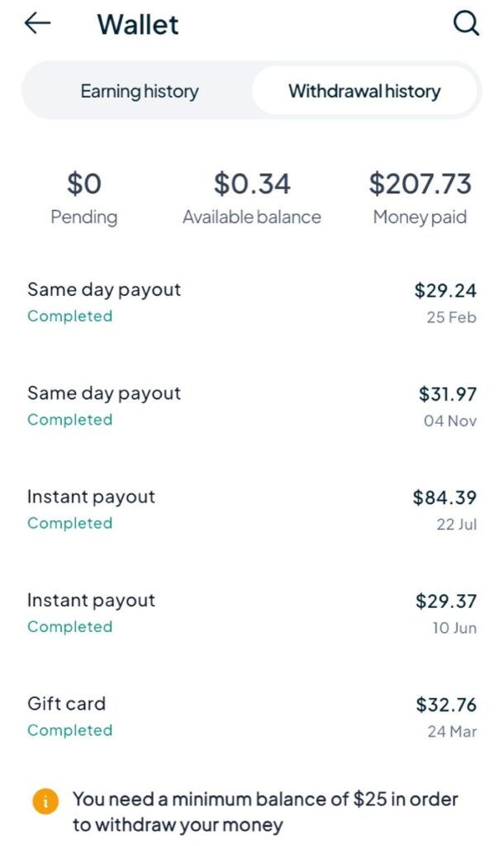Open the Same day payout from 25 Feb
The image size is (504, 846).
102,290
